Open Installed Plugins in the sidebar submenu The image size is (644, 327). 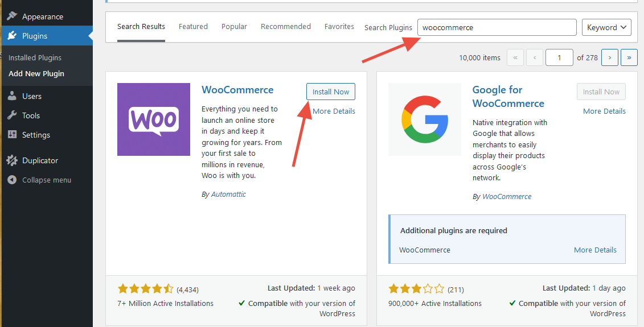35,57
